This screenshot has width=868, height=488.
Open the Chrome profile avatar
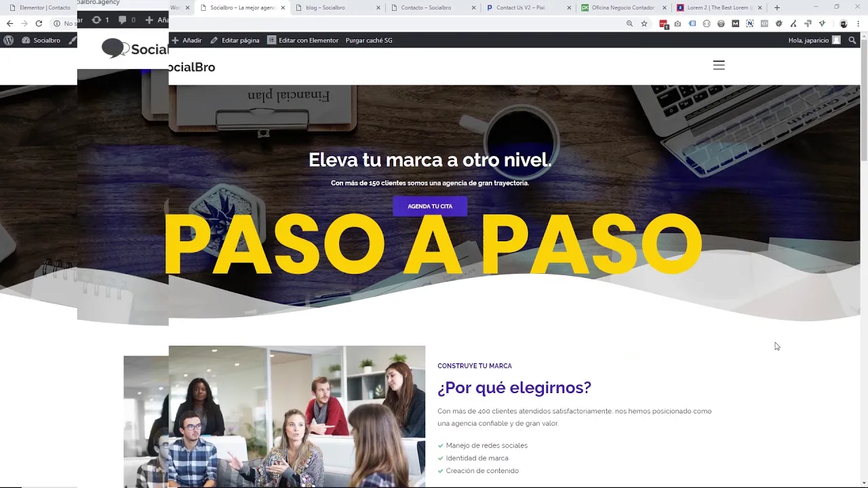coord(844,24)
